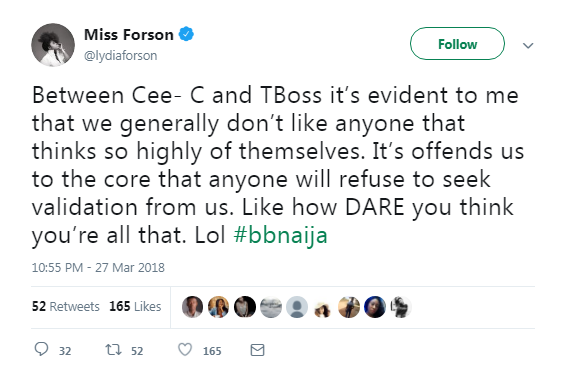Image resolution: width=564 pixels, height=383 pixels.
Task: View the 165 Likes list
Action: click(x=135, y=306)
